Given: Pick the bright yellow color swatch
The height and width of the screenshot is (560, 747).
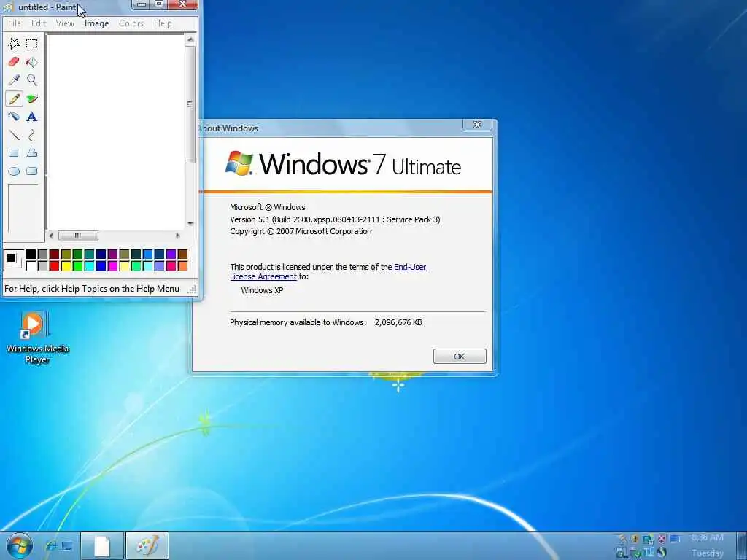Looking at the screenshot, I should pos(66,265).
